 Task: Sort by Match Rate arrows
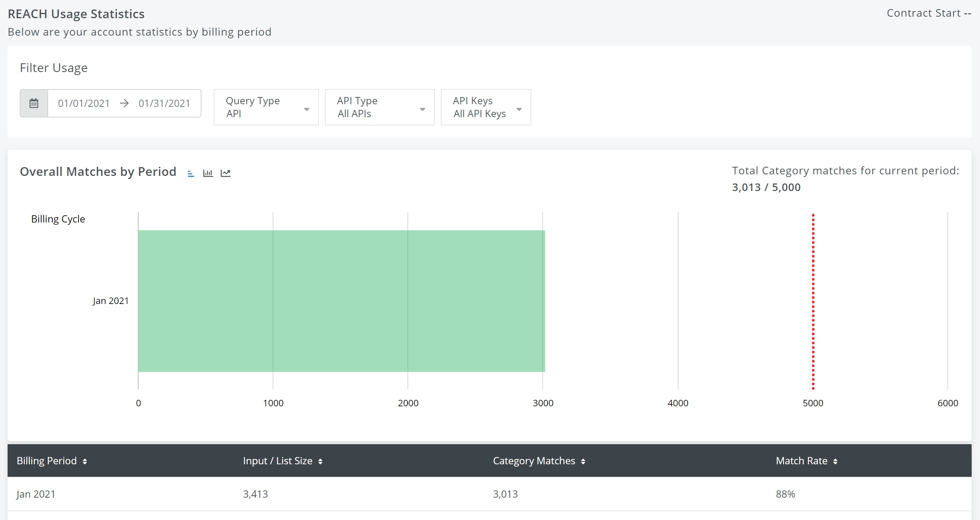click(x=835, y=461)
